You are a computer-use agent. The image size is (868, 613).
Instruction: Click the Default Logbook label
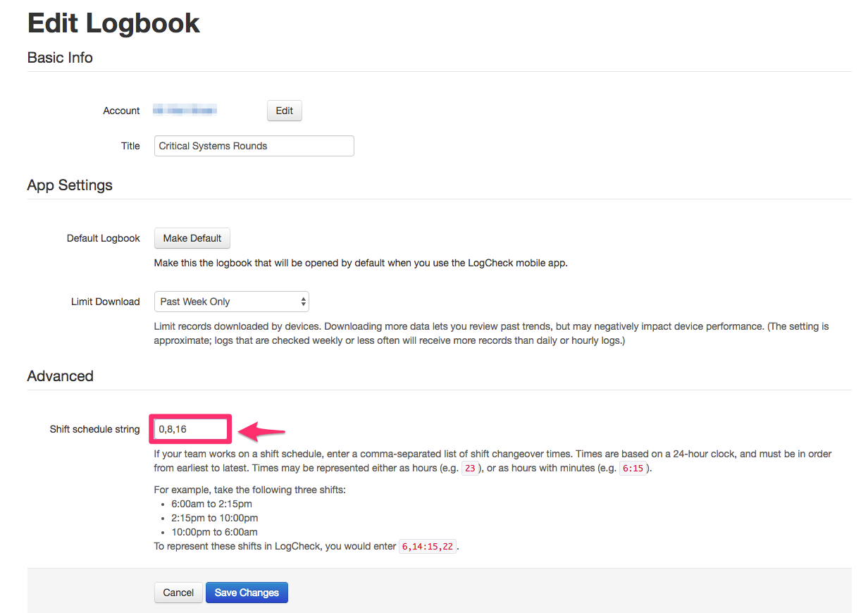[x=104, y=238]
